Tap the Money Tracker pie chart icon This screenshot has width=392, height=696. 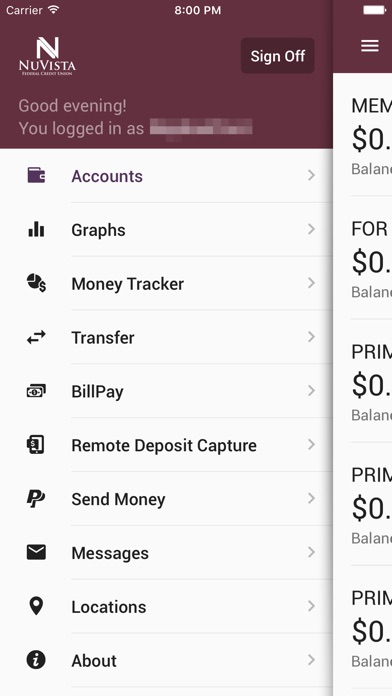point(36,283)
